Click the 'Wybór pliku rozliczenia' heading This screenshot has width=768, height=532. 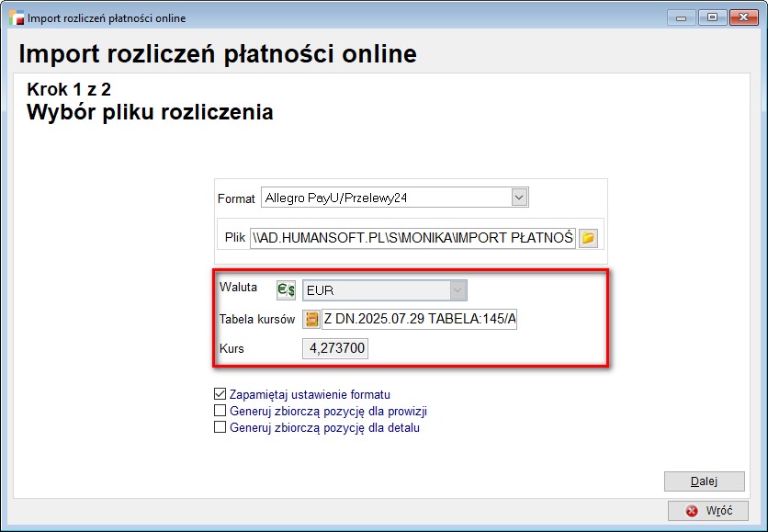point(151,113)
